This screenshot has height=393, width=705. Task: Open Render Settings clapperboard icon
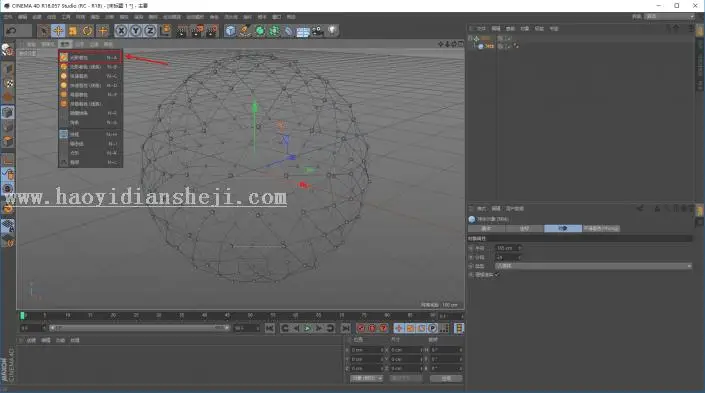pos(212,31)
